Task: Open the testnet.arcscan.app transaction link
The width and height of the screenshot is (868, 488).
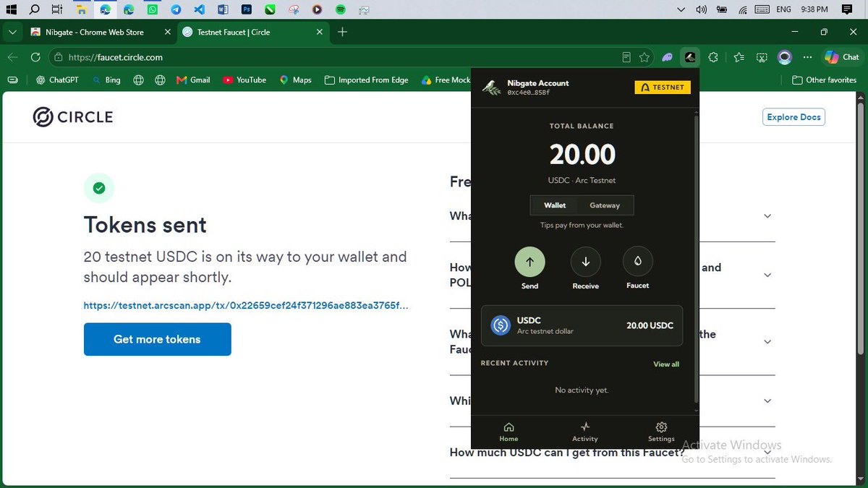Action: (246, 306)
